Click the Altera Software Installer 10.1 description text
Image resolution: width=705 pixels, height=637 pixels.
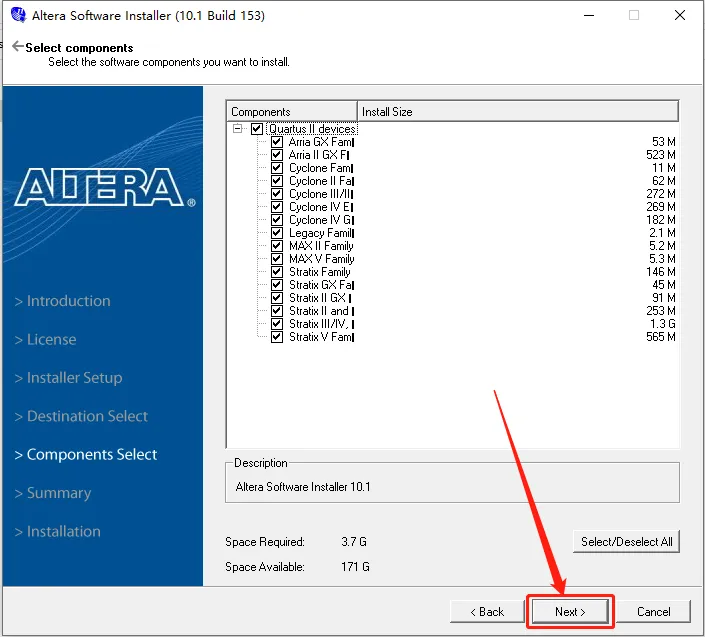[303, 487]
